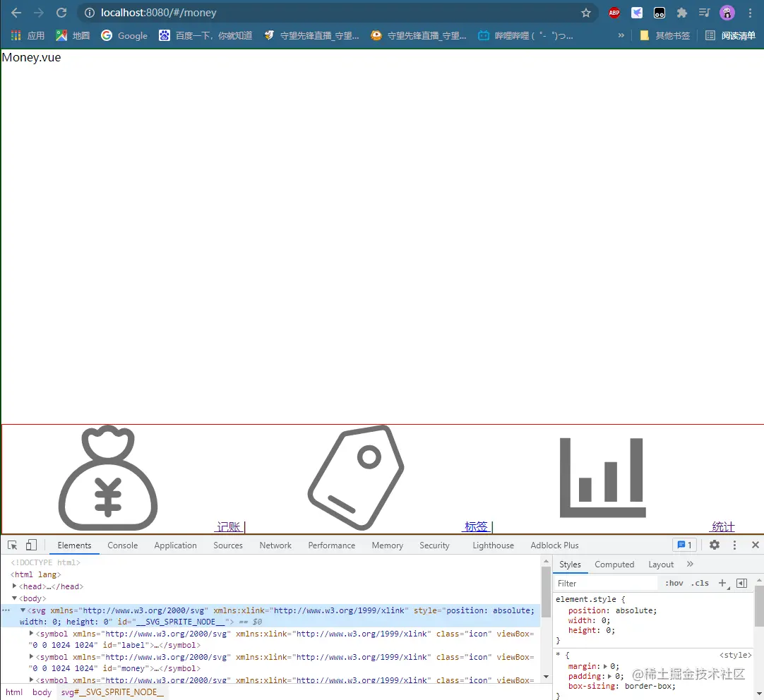Open Chrome three-dot menu
The width and height of the screenshot is (764, 700).
click(x=751, y=13)
